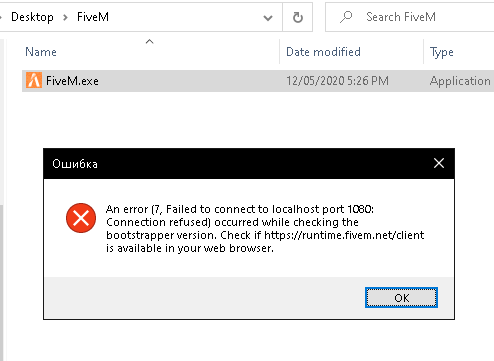Focus the Search FiveM input box

tap(410, 17)
